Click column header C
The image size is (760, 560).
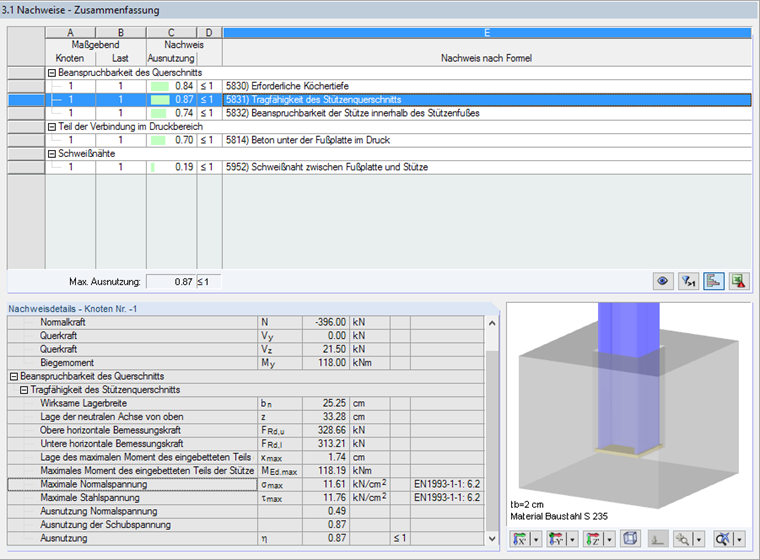tap(171, 32)
